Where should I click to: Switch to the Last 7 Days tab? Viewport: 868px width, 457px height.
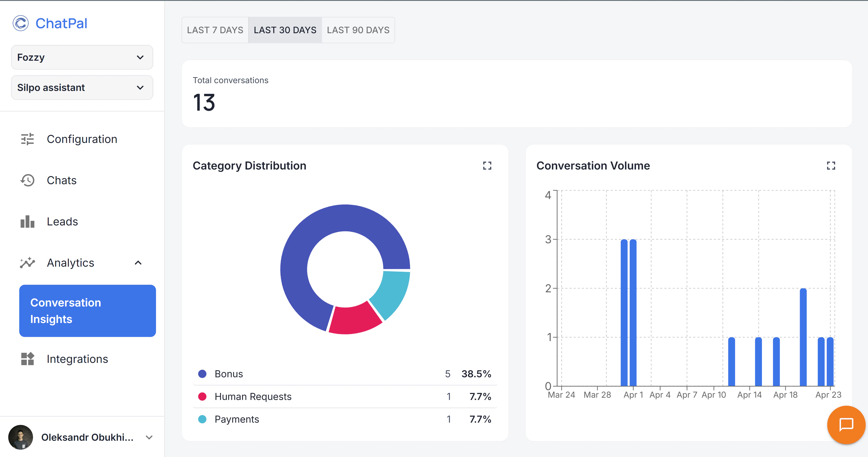tap(215, 30)
